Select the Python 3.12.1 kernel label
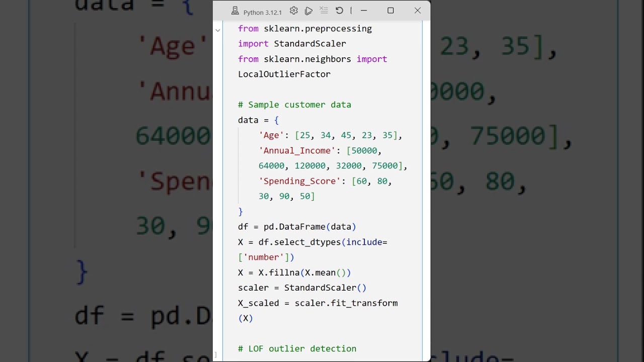Screen dimensions: 644x362 click(x=262, y=12)
